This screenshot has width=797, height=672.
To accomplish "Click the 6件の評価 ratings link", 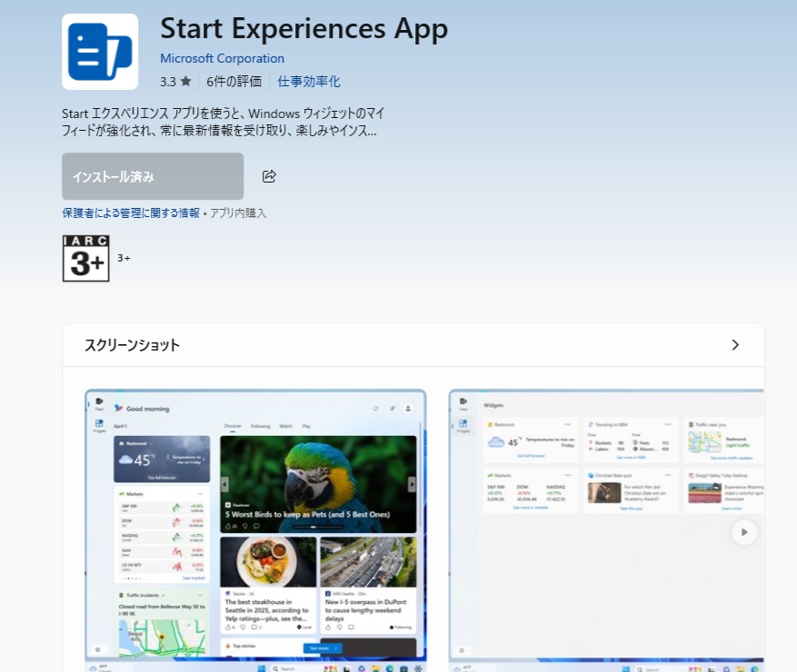I will coord(233,81).
